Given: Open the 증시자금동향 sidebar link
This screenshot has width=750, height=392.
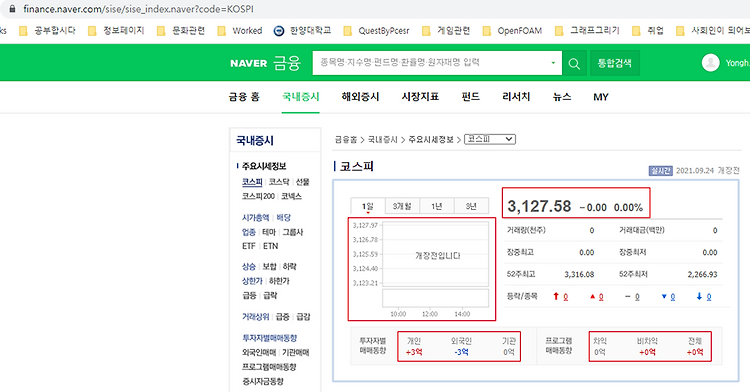Looking at the screenshot, I should [x=263, y=381].
